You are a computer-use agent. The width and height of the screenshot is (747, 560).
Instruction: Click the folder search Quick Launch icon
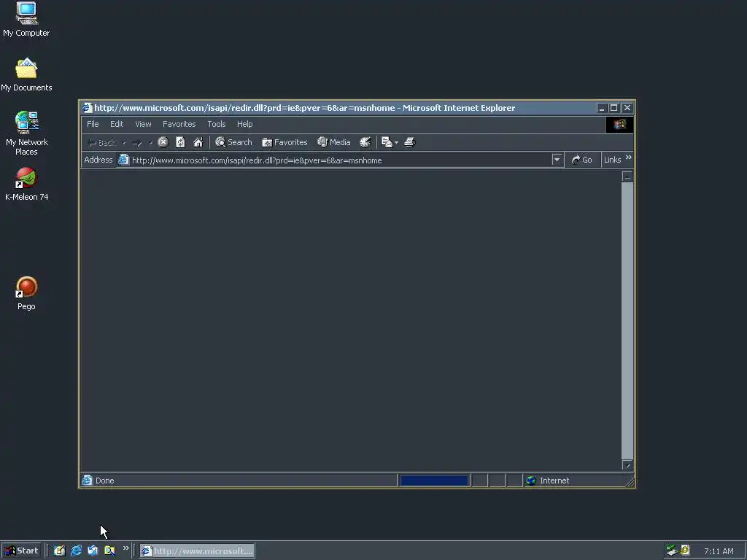click(x=109, y=551)
